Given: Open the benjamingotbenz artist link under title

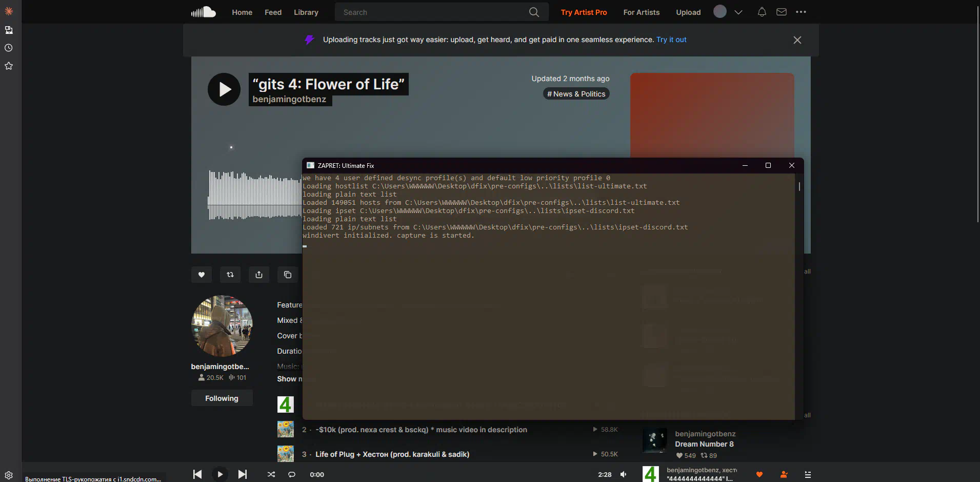Looking at the screenshot, I should 289,99.
